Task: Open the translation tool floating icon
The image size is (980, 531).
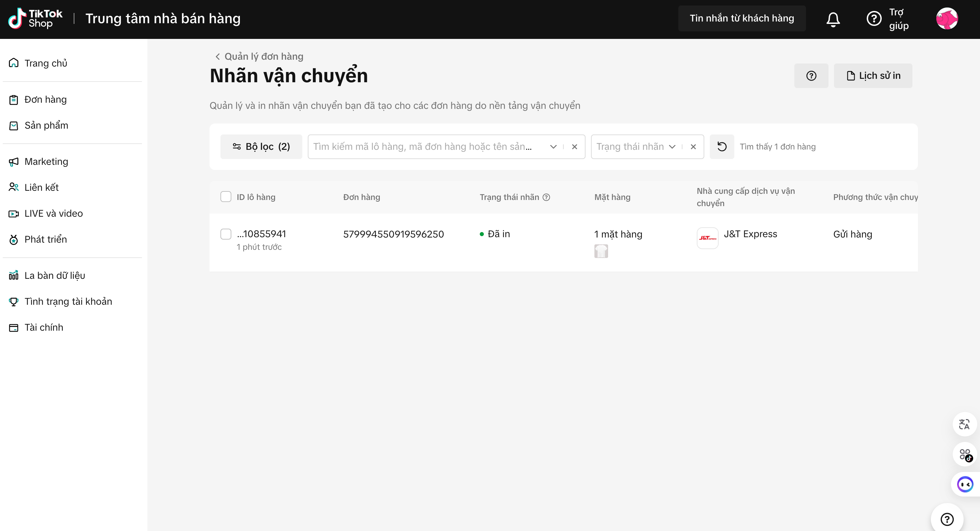Action: coord(964,424)
